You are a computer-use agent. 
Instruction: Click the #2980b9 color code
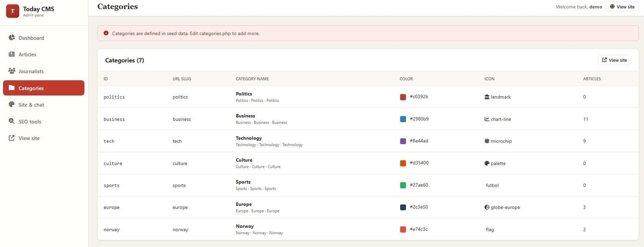pyautogui.click(x=419, y=119)
